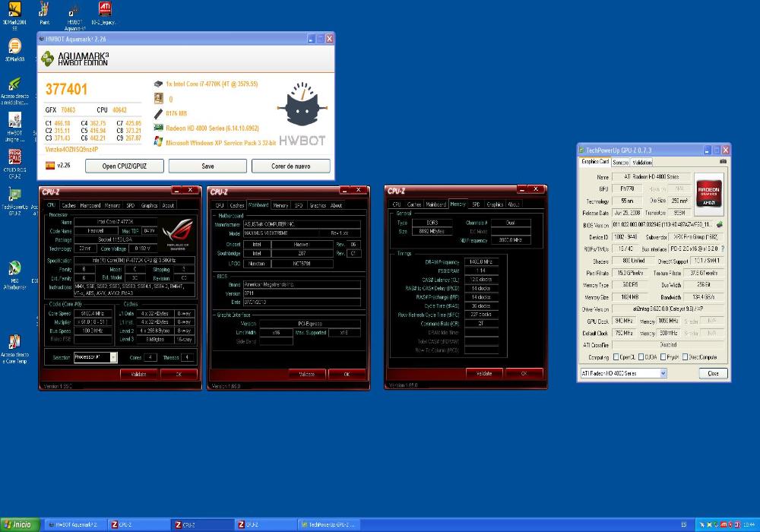The image size is (760, 532).
Task: Select the Graphics Card tab in GPU-Z
Action: click(x=595, y=161)
